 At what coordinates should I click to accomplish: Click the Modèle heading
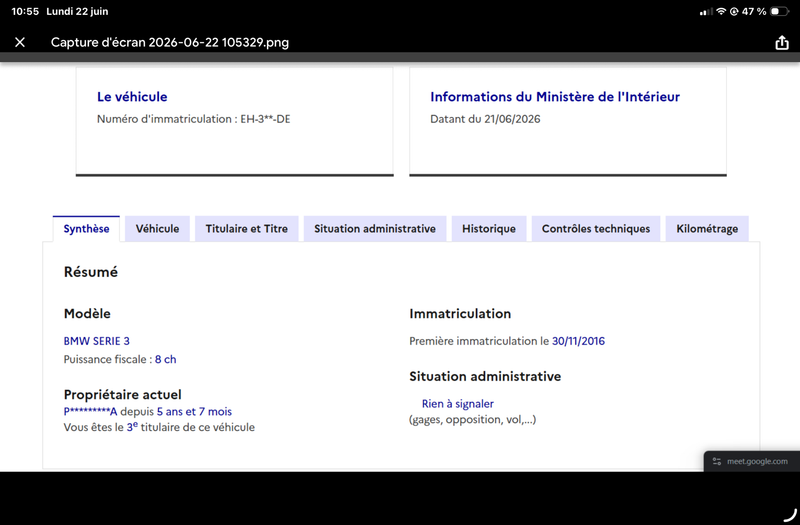pyautogui.click(x=87, y=314)
